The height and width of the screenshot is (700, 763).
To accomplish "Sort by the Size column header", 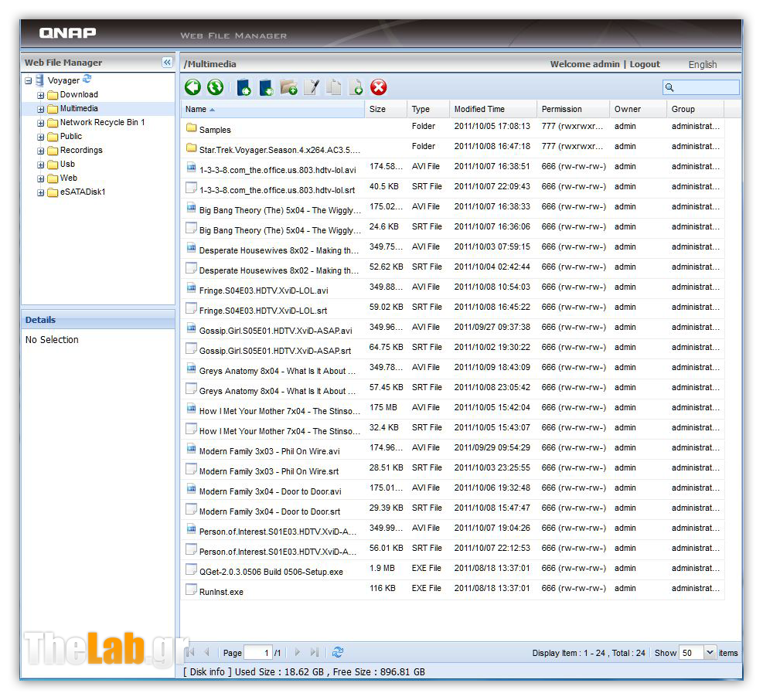I will click(x=386, y=109).
